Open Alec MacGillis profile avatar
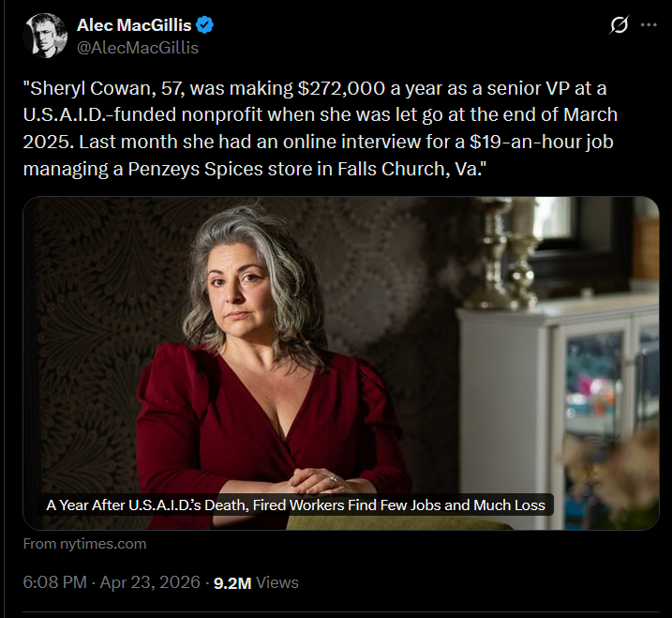Viewport: 672px width, 618px height. (45, 37)
